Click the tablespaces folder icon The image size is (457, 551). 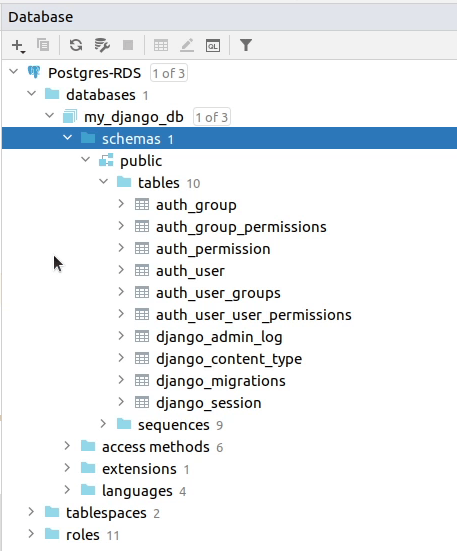click(52, 512)
